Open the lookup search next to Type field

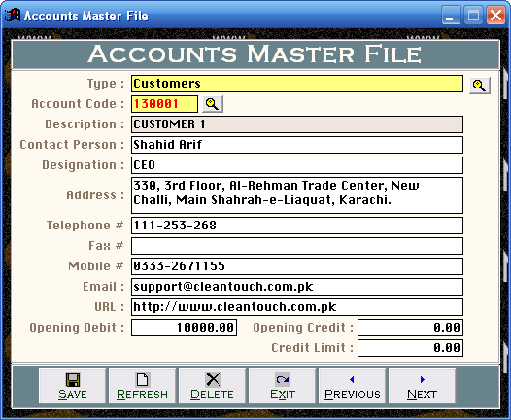[480, 86]
